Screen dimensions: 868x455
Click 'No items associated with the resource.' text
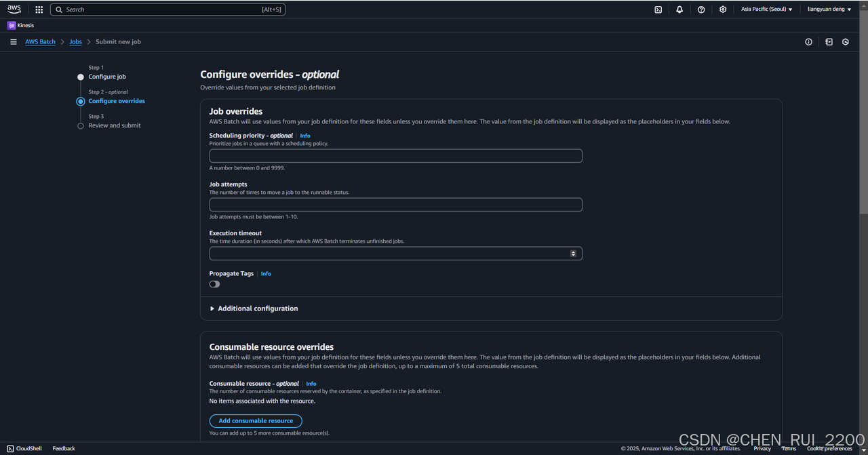click(262, 401)
